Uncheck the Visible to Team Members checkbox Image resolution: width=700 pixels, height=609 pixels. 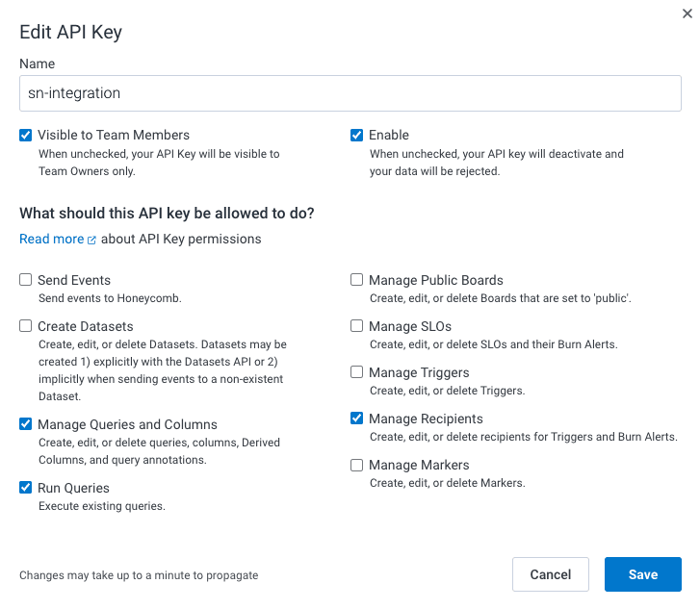[26, 136]
